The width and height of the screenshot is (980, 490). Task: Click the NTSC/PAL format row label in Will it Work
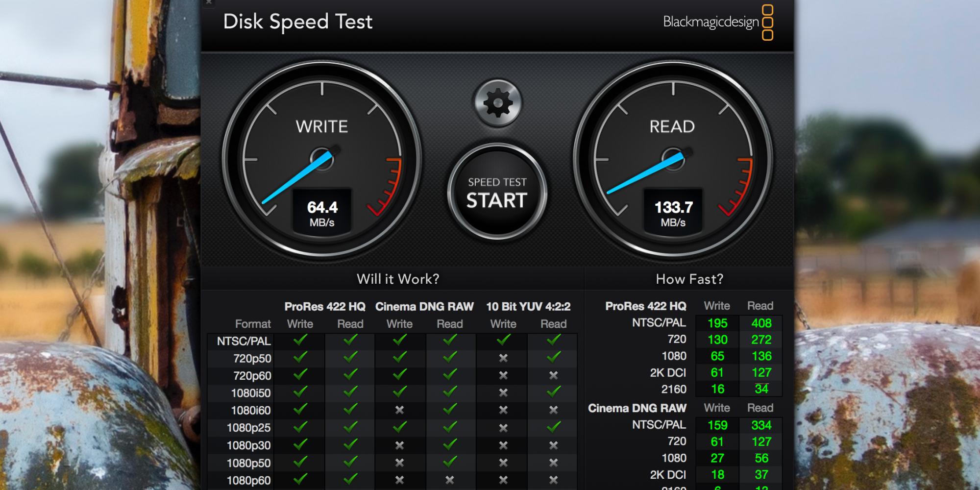pyautogui.click(x=244, y=341)
